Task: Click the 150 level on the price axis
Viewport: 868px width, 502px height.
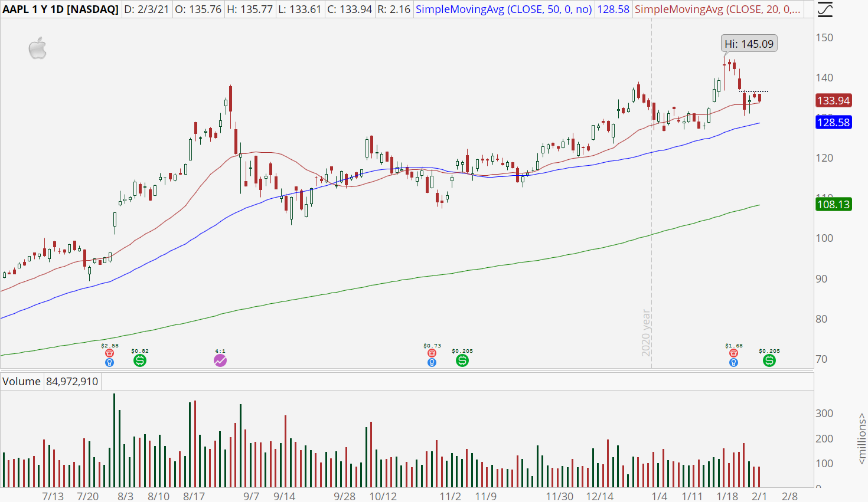Action: coord(824,37)
